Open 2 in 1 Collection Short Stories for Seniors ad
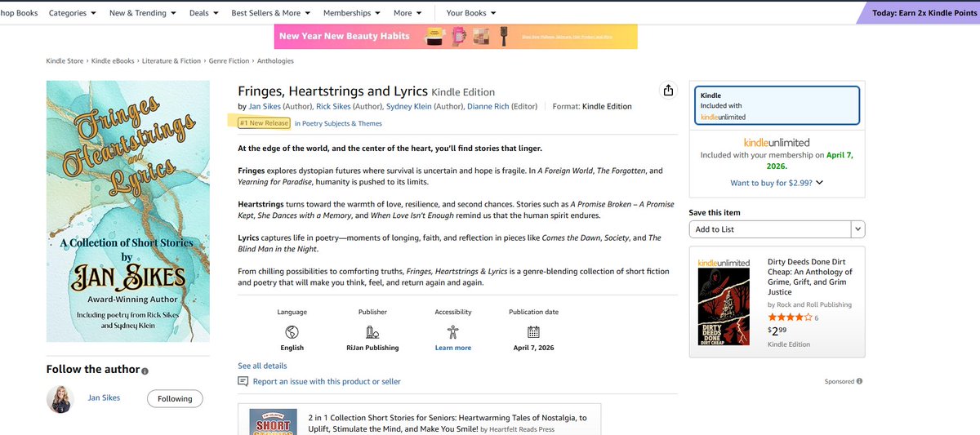Viewport: 980px width, 435px height. (448, 423)
